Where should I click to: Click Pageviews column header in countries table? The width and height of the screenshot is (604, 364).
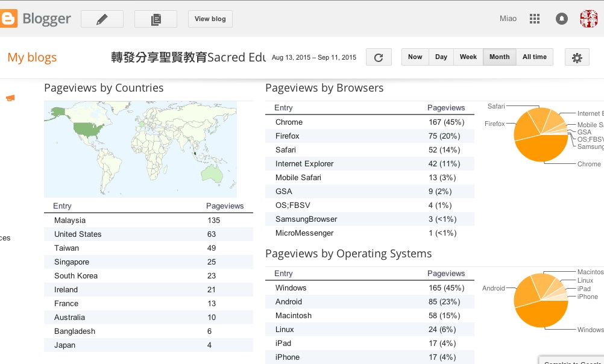pyautogui.click(x=225, y=206)
